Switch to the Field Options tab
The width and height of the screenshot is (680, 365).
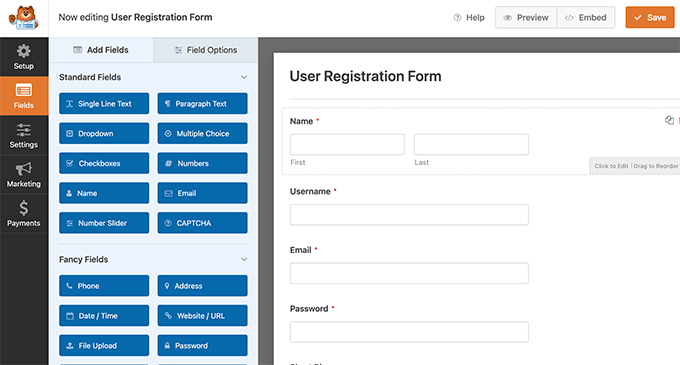[x=206, y=50]
